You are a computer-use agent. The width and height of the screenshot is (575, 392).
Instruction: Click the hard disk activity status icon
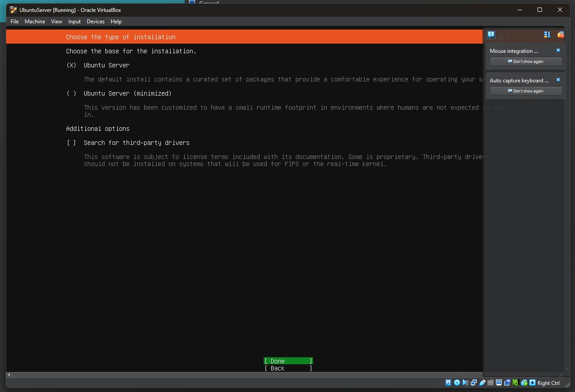coord(448,383)
